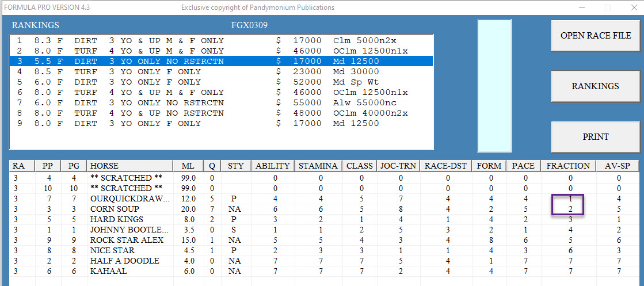Click the RA column header
Viewport: 644px width, 286px height.
22,166
